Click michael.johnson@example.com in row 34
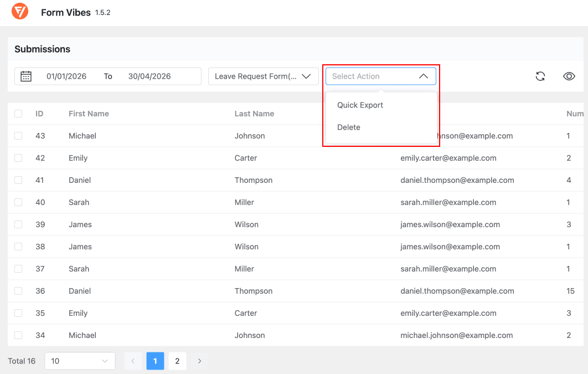The image size is (588, 374). pos(456,335)
